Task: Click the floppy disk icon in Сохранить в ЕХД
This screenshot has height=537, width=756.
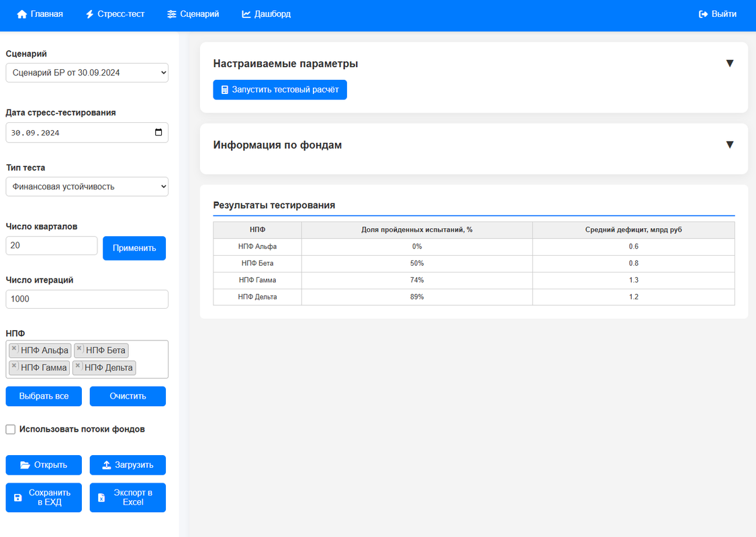Action: [x=18, y=497]
